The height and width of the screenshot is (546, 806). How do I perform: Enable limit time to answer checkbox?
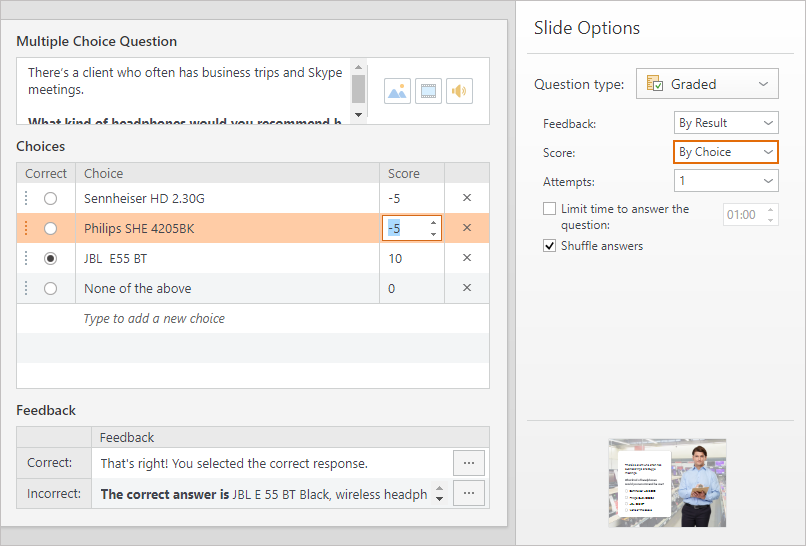[x=549, y=209]
